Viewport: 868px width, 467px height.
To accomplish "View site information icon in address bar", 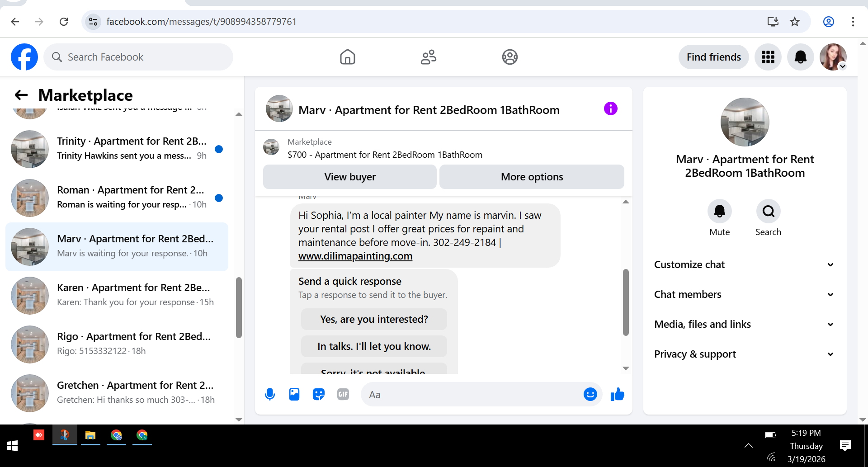I will [93, 22].
